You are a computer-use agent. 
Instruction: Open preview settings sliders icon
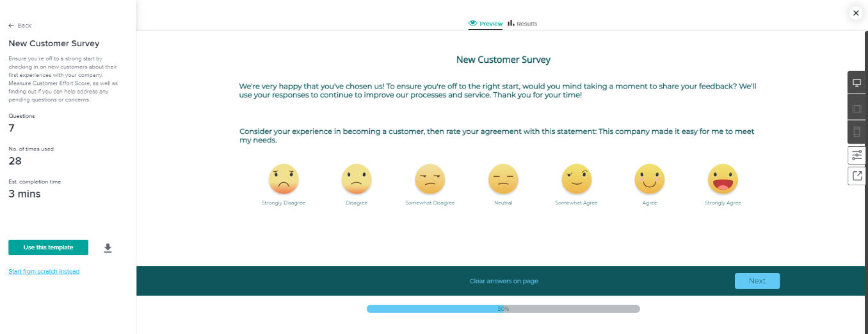[857, 155]
